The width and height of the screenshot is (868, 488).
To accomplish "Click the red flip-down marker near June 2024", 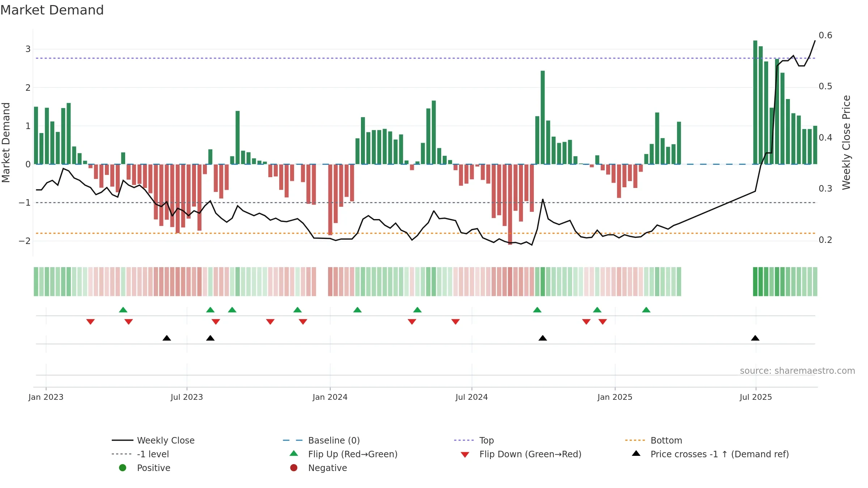I will (455, 322).
